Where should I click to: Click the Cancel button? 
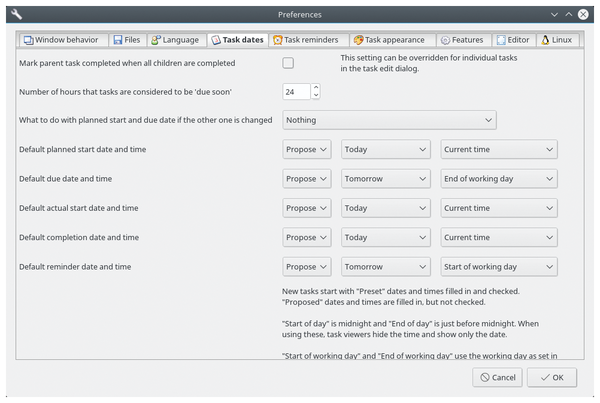(497, 378)
